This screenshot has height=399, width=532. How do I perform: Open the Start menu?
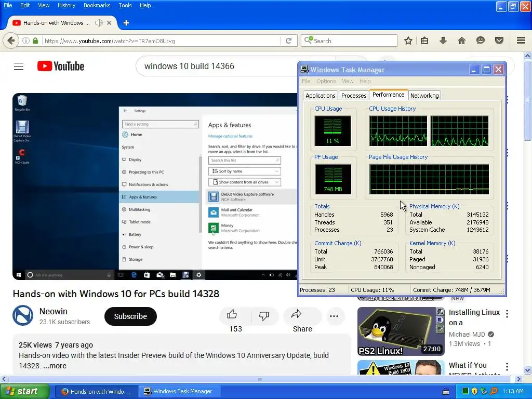click(24, 391)
